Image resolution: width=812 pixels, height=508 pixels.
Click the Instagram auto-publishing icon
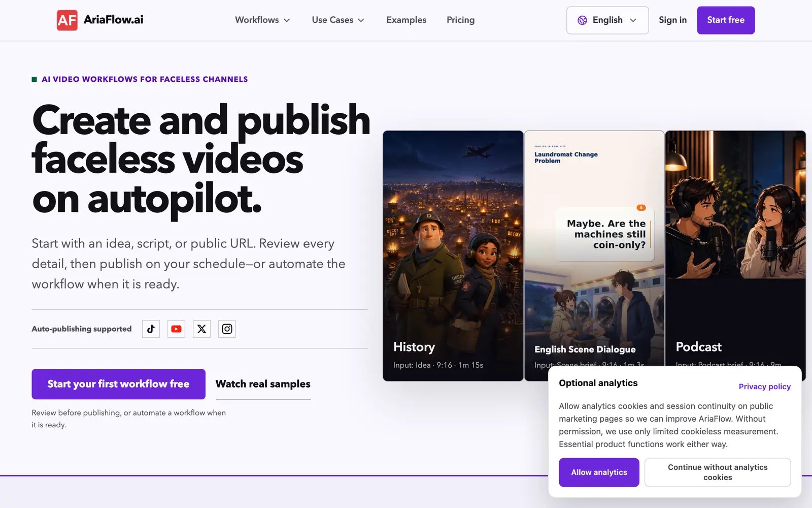227,329
